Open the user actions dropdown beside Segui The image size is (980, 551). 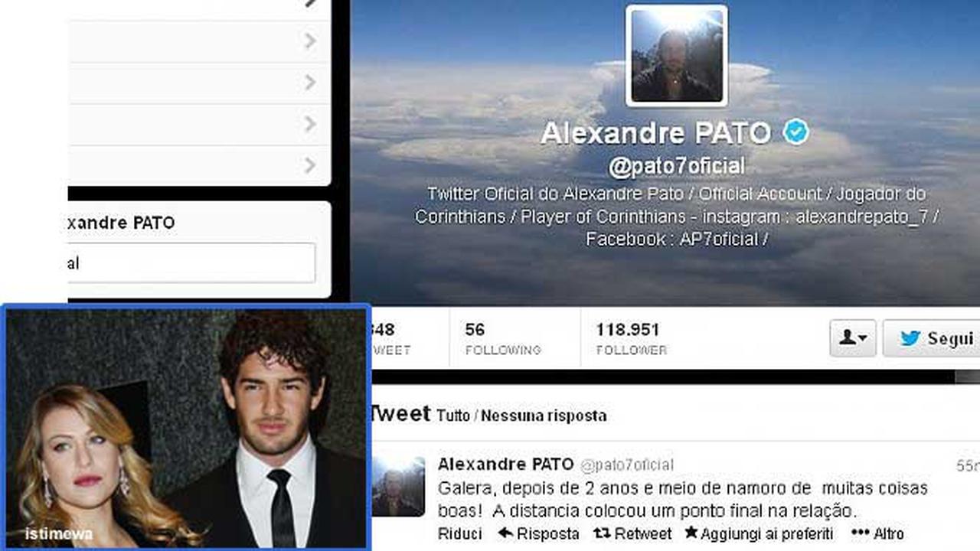tap(853, 338)
